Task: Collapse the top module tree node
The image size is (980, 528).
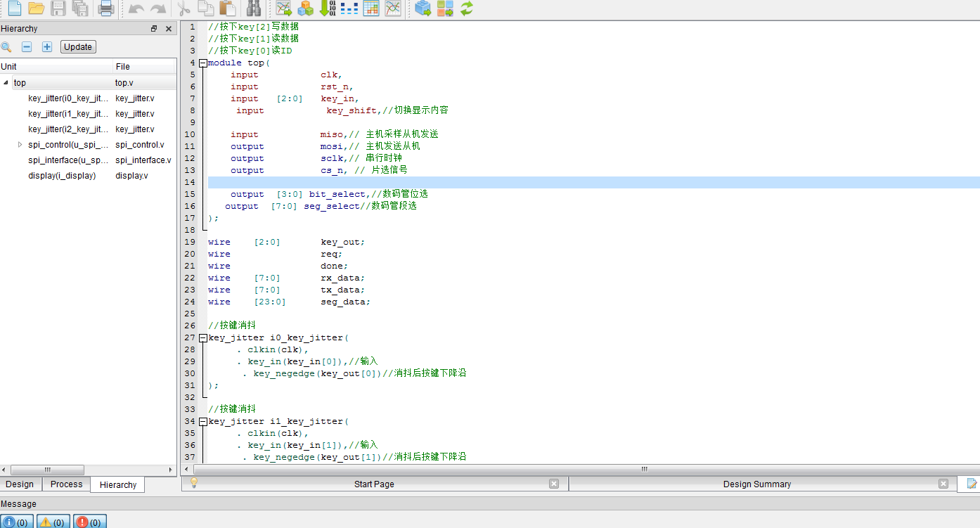Action: 6,83
